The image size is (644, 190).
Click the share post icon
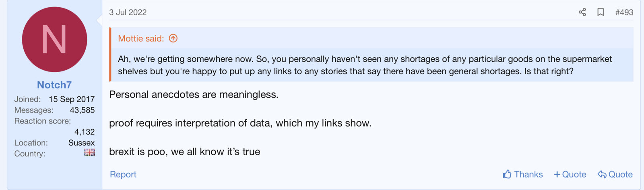[582, 12]
